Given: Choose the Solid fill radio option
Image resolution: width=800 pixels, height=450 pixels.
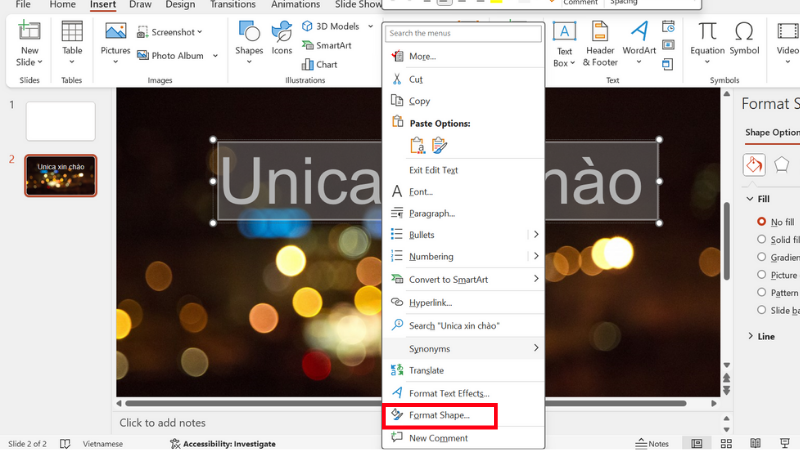Looking at the screenshot, I should pyautogui.click(x=761, y=239).
